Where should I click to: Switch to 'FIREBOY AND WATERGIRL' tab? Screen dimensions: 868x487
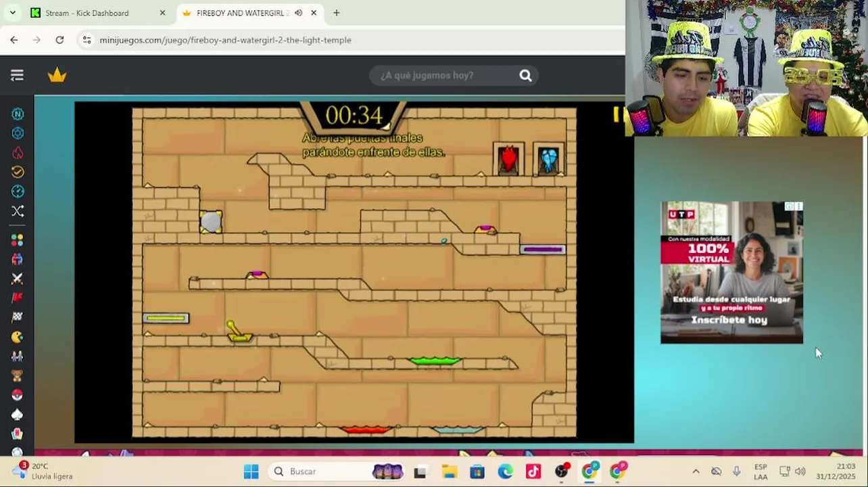coord(242,13)
